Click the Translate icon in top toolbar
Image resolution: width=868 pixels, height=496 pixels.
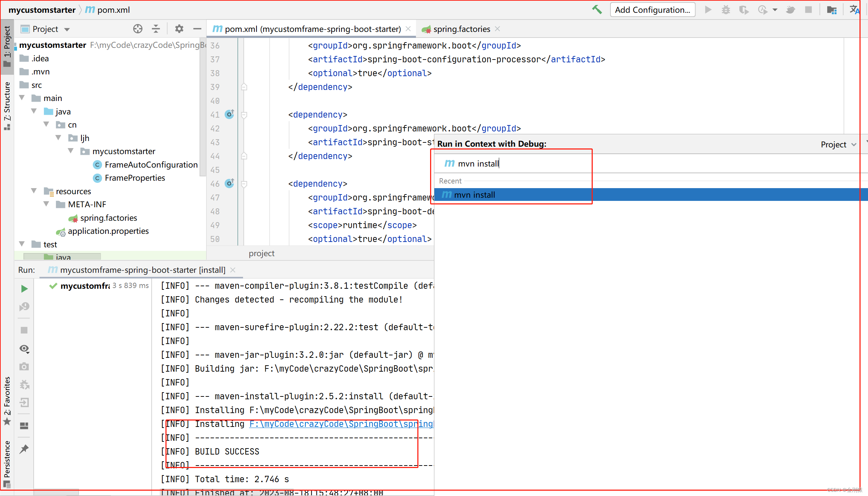[854, 10]
